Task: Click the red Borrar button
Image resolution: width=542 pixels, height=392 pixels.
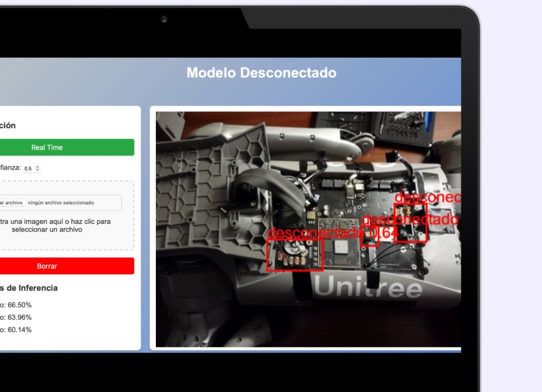Action: click(x=67, y=266)
